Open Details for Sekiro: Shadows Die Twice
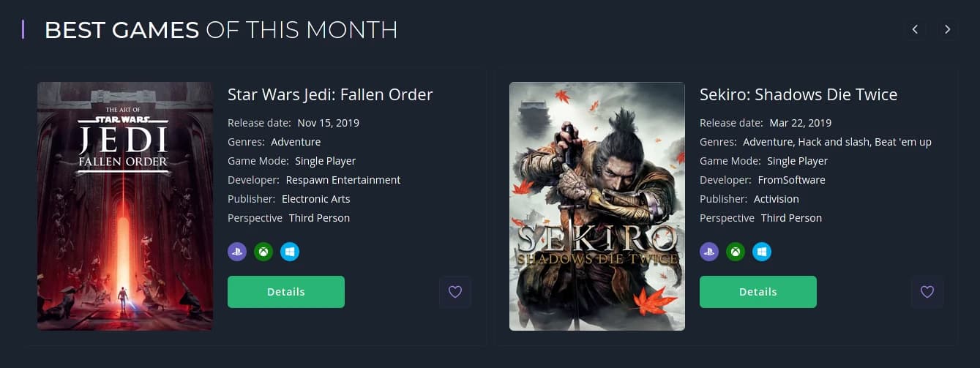The height and width of the screenshot is (368, 980). (758, 292)
